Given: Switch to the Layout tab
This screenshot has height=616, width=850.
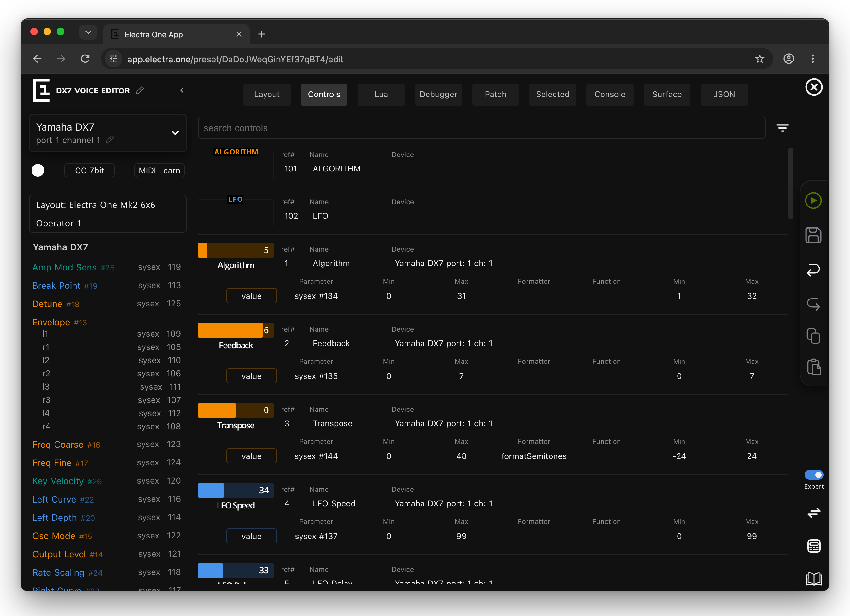Looking at the screenshot, I should [267, 95].
